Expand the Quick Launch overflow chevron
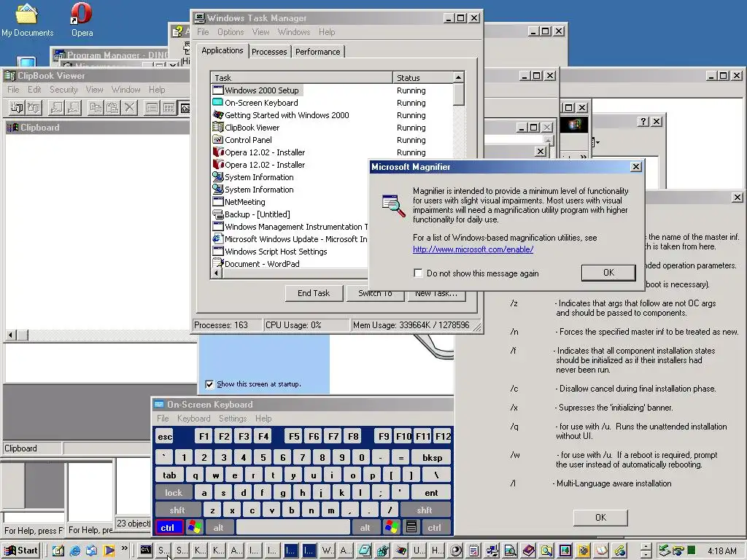Screen dimensions: 747x560 pyautogui.click(x=124, y=548)
